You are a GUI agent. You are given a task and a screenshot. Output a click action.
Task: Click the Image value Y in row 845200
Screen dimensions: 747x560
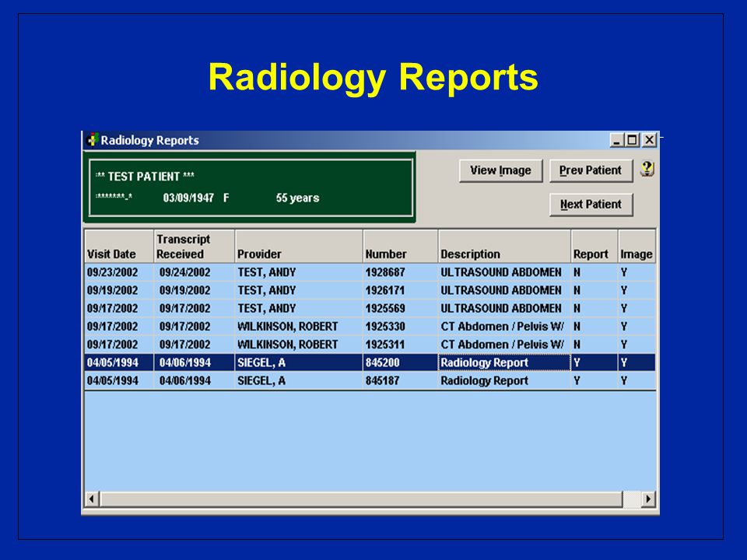coord(624,363)
